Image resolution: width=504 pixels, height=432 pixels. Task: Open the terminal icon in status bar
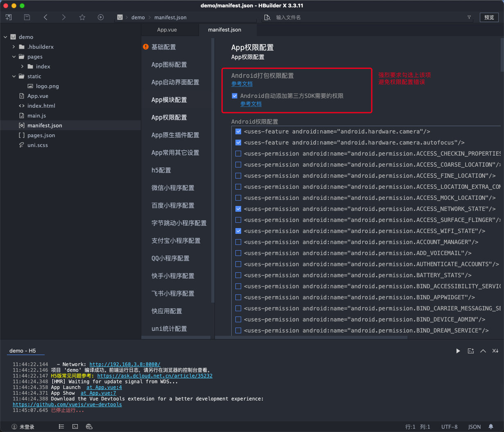pos(75,427)
